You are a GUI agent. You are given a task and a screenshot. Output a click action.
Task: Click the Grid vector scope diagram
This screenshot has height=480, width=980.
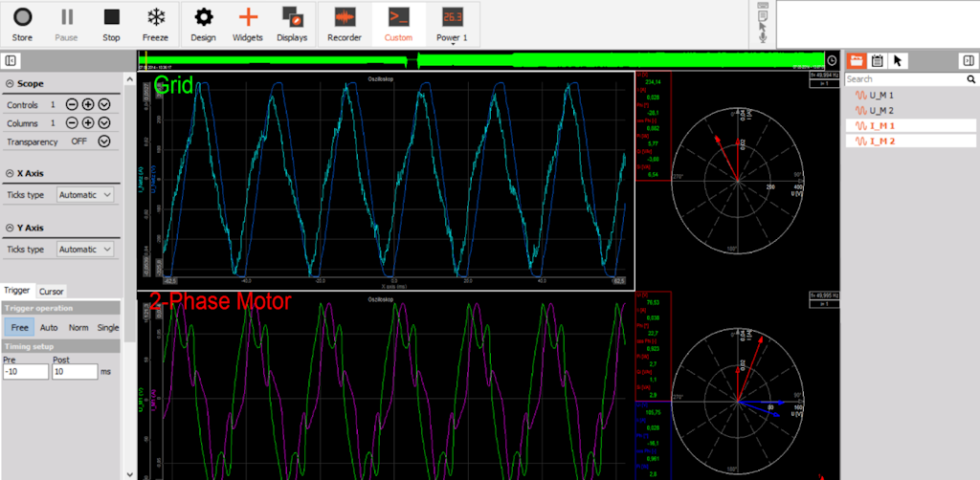coord(738,181)
